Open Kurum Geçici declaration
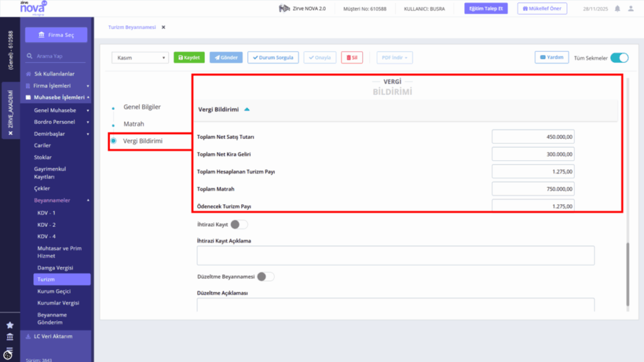The width and height of the screenshot is (644, 362). coord(54,292)
